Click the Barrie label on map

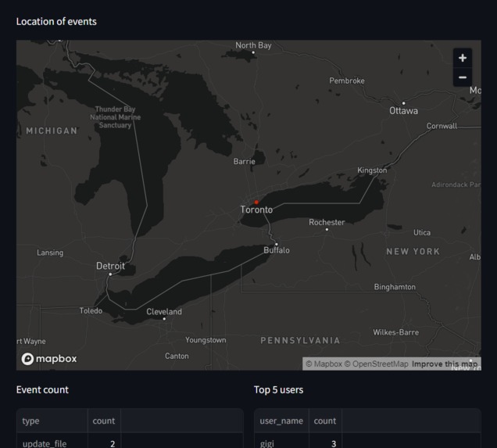click(244, 161)
